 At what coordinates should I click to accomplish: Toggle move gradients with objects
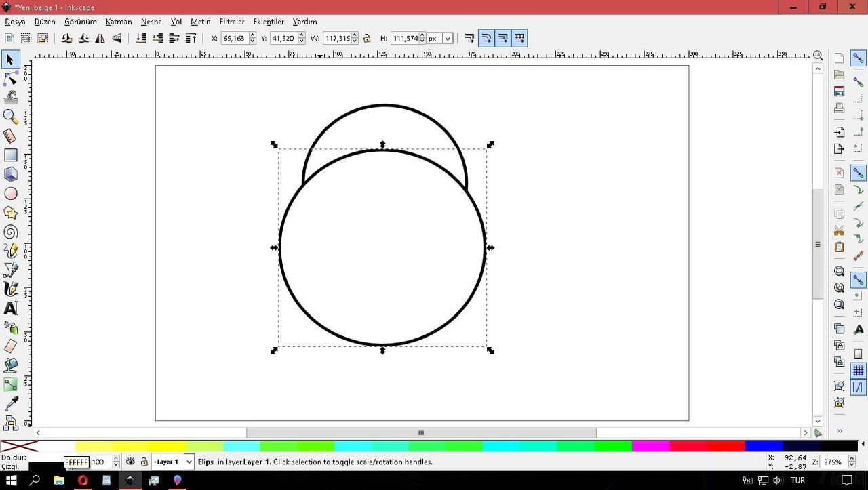(x=503, y=39)
